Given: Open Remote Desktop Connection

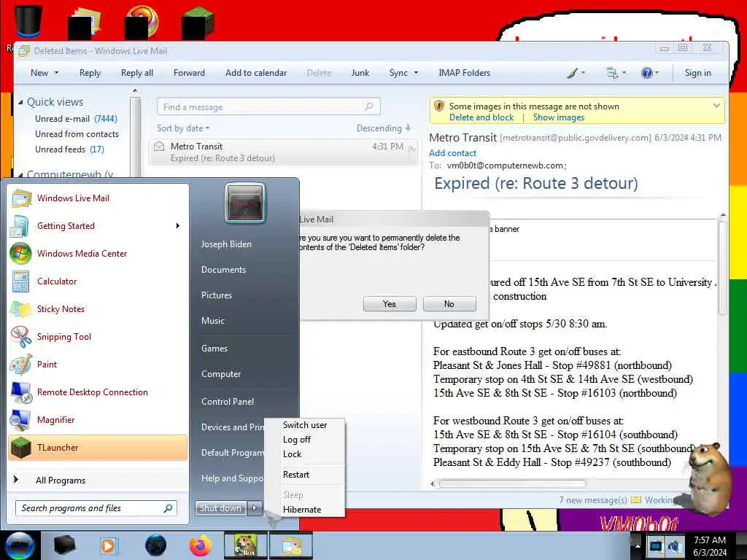Looking at the screenshot, I should [98, 392].
